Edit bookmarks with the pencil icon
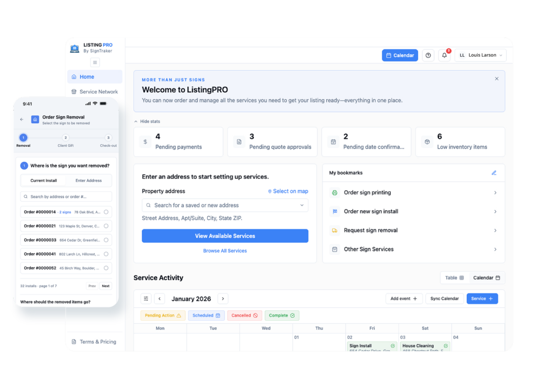The image size is (537, 392). (494, 173)
